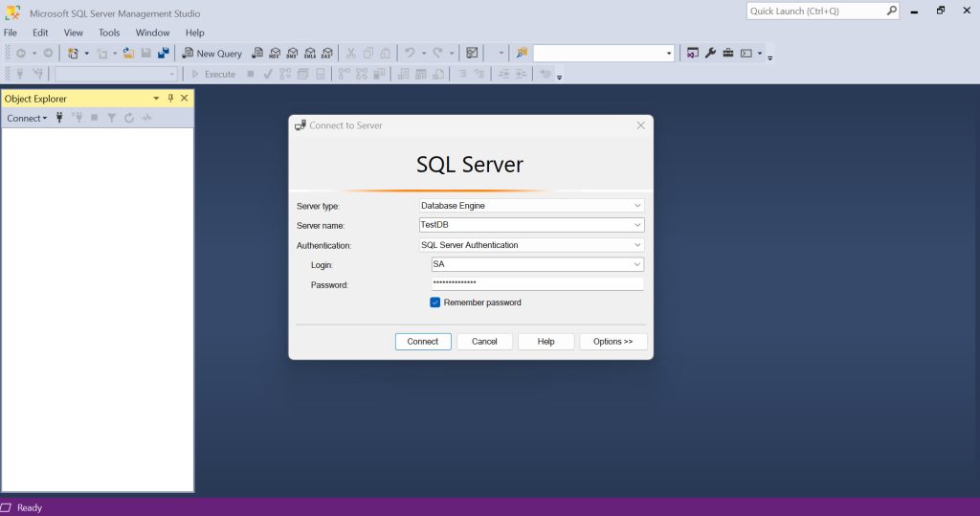This screenshot has height=516, width=980.
Task: Click the Database Engine Query icon
Action: [x=257, y=54]
